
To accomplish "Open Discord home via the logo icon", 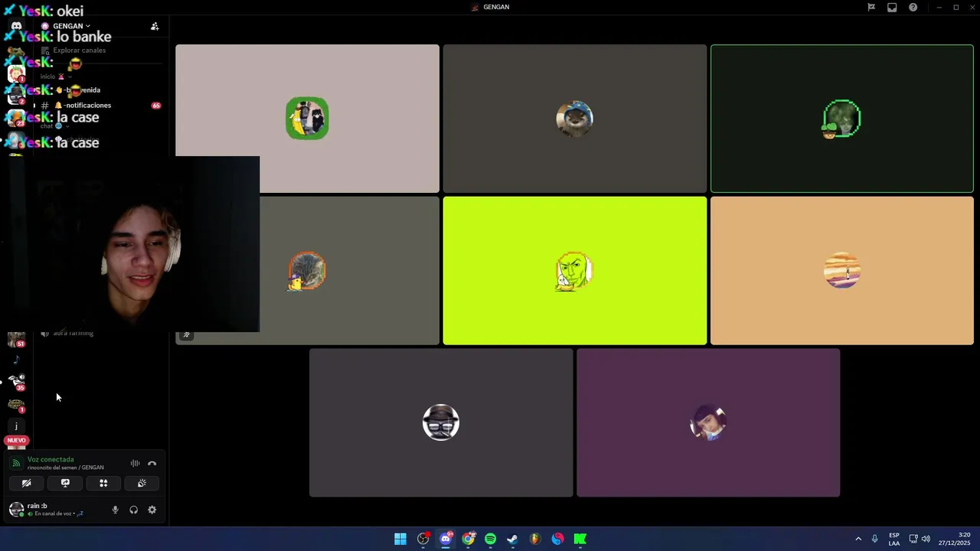I will [16, 26].
